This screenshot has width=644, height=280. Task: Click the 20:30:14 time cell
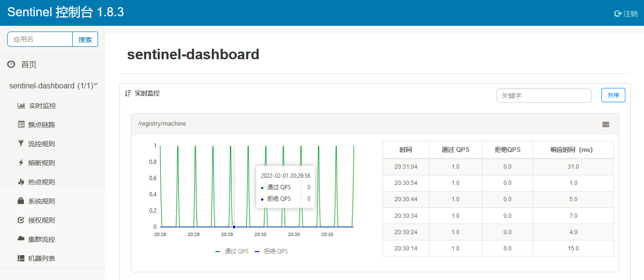point(406,248)
